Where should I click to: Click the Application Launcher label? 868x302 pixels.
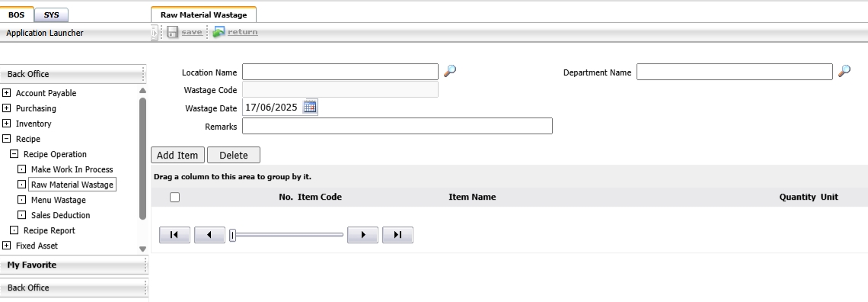pyautogui.click(x=45, y=33)
